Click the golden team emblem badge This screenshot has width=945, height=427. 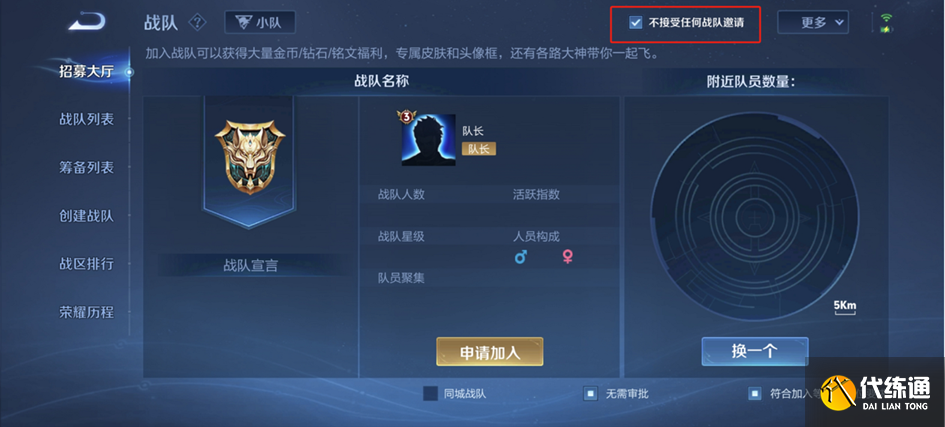pos(249,156)
